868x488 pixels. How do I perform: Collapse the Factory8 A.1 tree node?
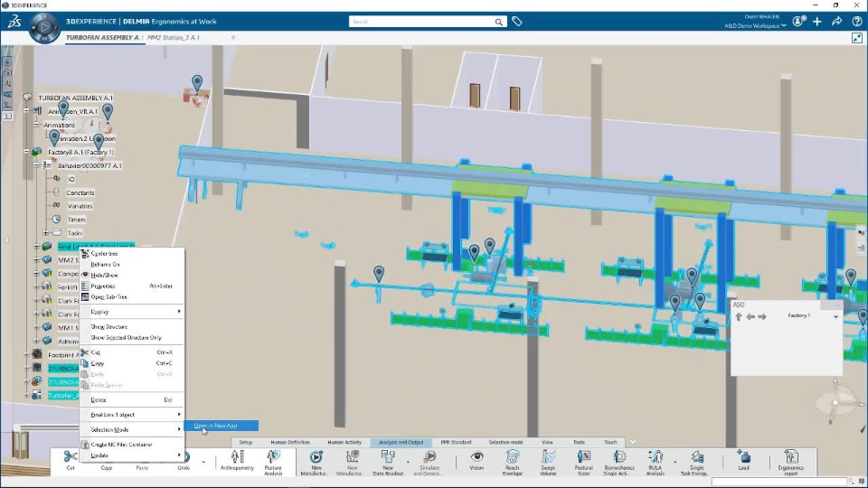[x=26, y=151]
